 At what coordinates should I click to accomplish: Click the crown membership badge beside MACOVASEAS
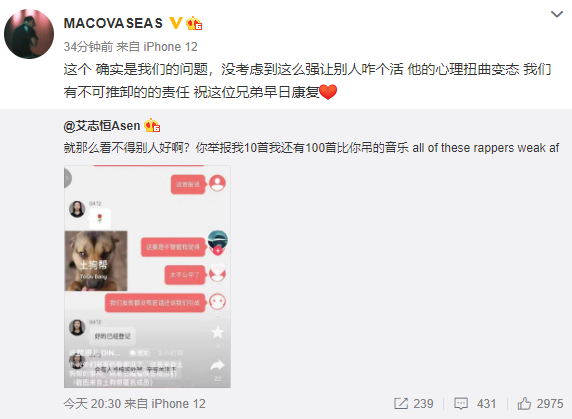tap(194, 23)
